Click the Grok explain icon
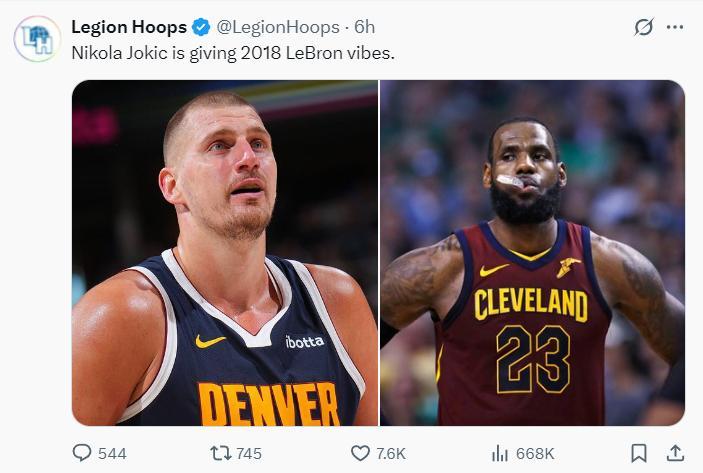The width and height of the screenshot is (703, 473). (643, 28)
